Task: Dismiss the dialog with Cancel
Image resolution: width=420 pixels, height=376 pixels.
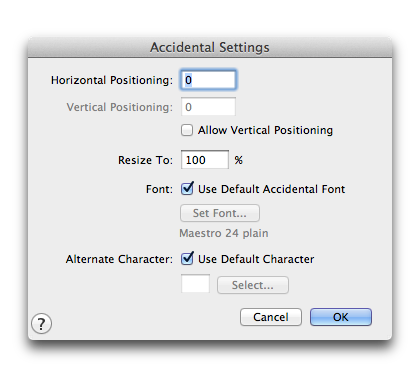Action: (271, 317)
